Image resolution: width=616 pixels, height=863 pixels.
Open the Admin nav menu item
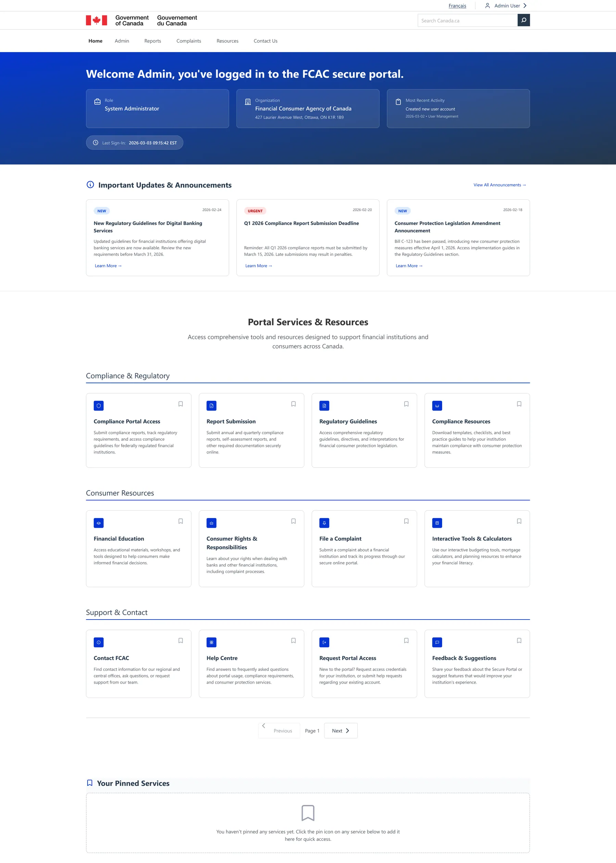point(122,41)
